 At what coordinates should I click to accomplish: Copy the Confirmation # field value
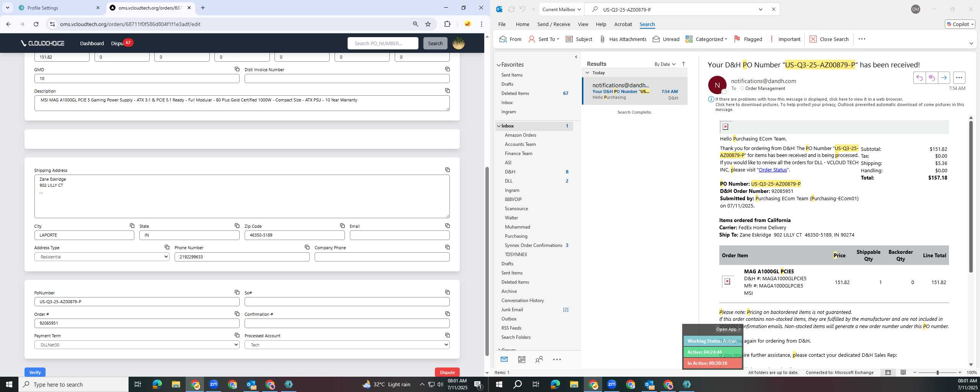coord(447,314)
